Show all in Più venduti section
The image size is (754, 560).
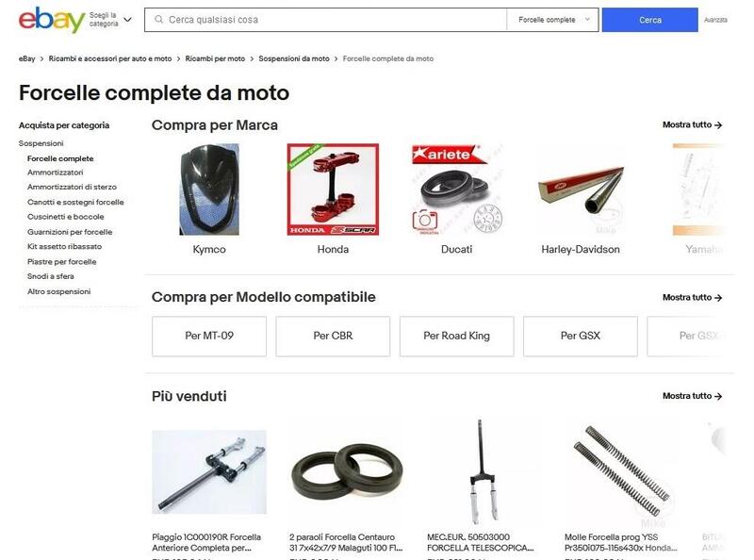tap(692, 396)
